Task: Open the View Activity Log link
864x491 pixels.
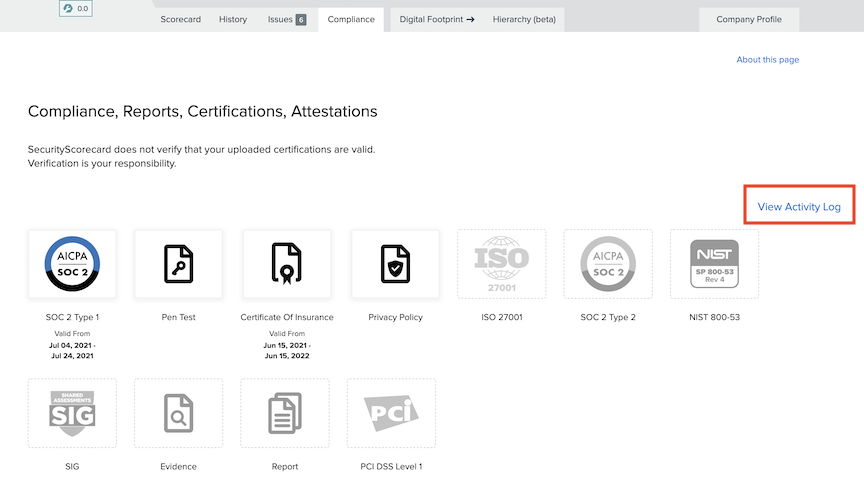Action: pyautogui.click(x=799, y=207)
